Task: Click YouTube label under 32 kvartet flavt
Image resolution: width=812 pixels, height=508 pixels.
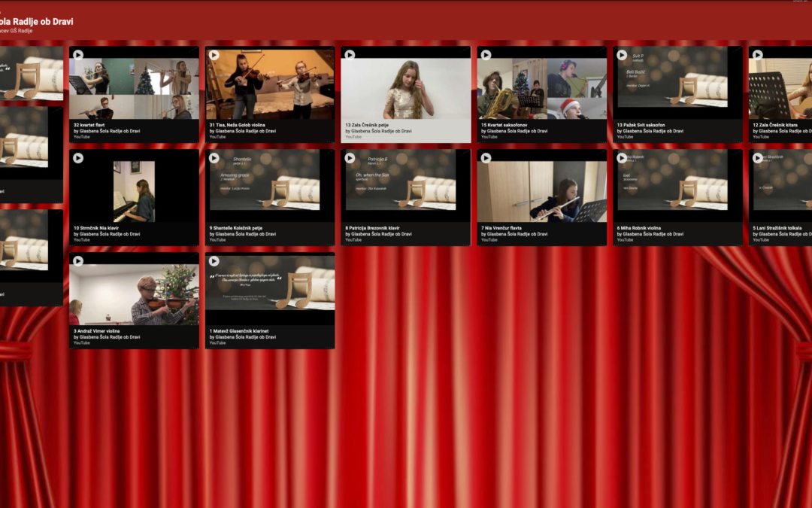Action: (x=82, y=137)
